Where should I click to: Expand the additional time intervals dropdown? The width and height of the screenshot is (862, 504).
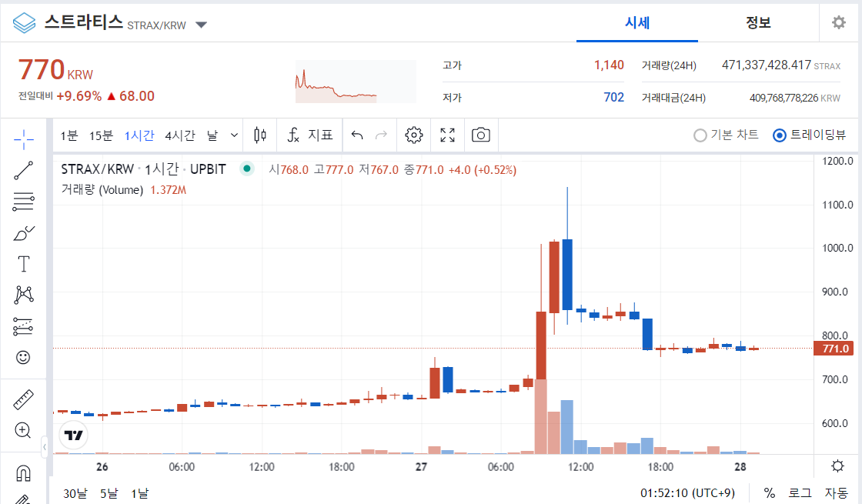pos(234,135)
